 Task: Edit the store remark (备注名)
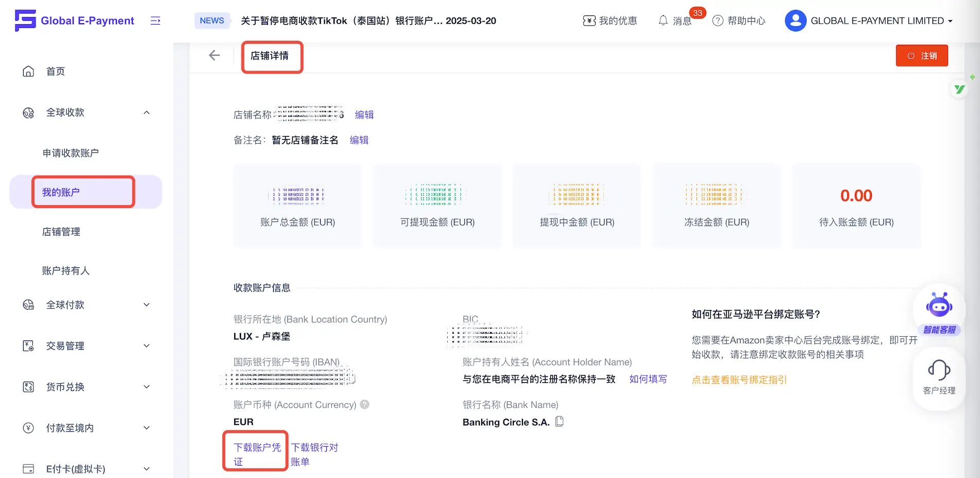point(359,140)
